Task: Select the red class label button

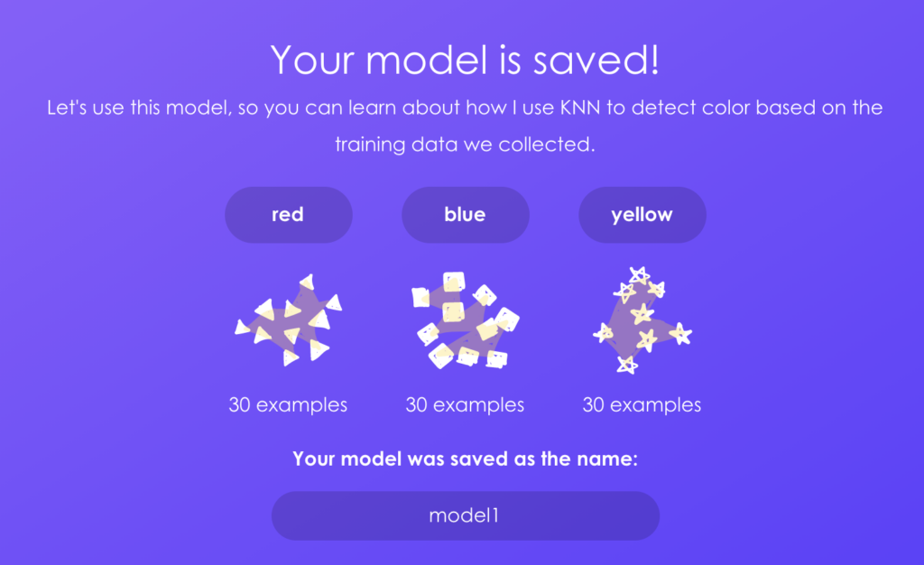Action: pyautogui.click(x=288, y=215)
